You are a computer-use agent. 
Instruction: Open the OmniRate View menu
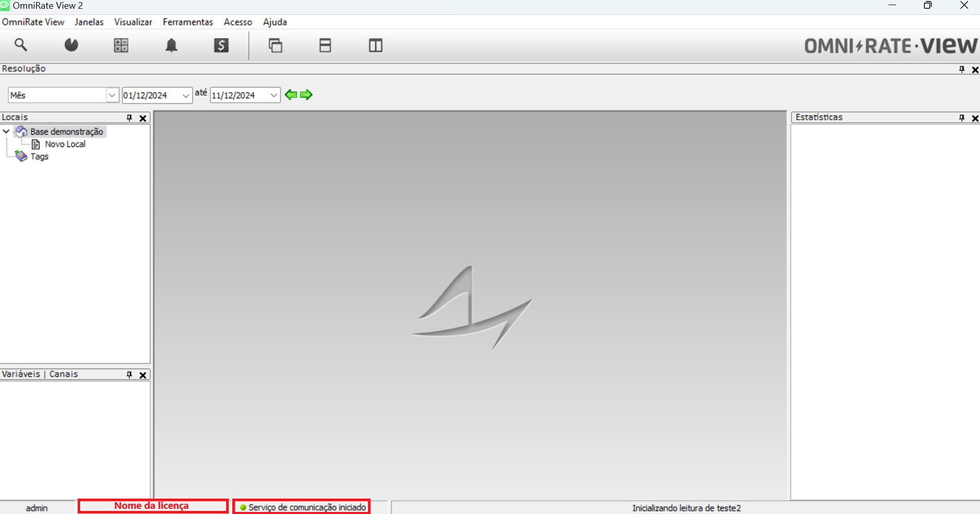[x=33, y=22]
